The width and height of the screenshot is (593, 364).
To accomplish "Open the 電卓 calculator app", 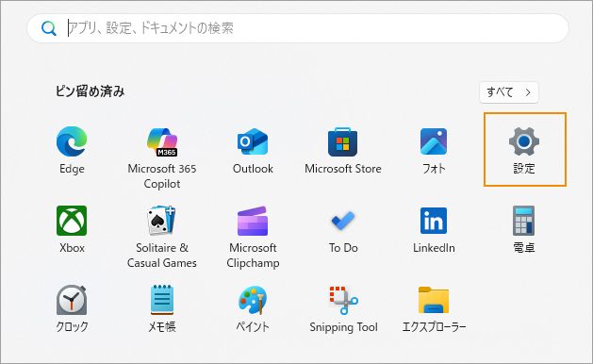I will (524, 230).
